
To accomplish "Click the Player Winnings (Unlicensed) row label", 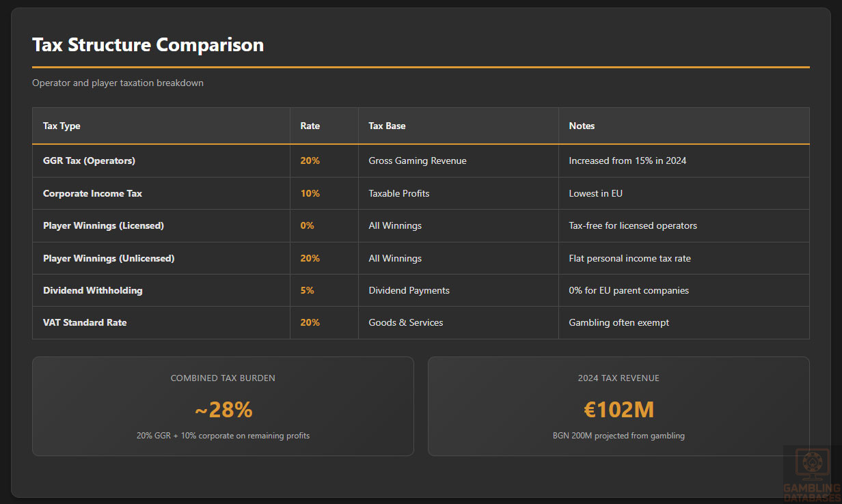I will [109, 258].
